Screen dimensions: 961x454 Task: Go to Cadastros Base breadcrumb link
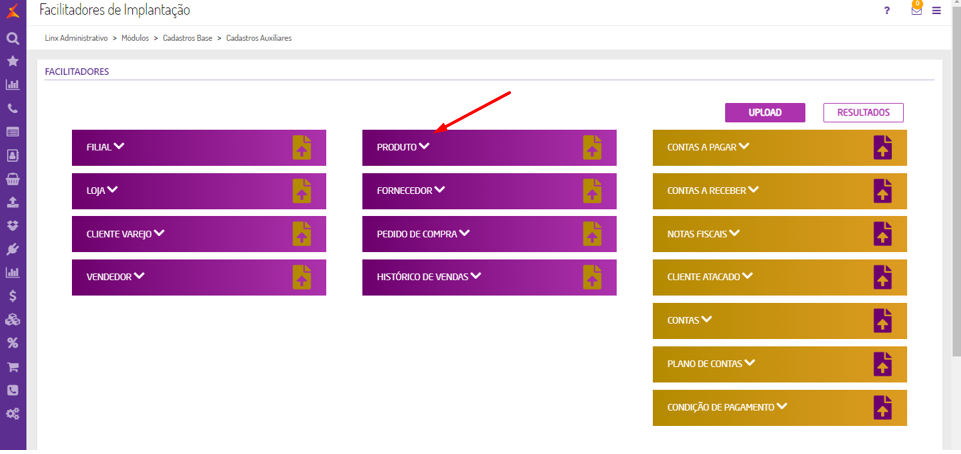tap(187, 38)
